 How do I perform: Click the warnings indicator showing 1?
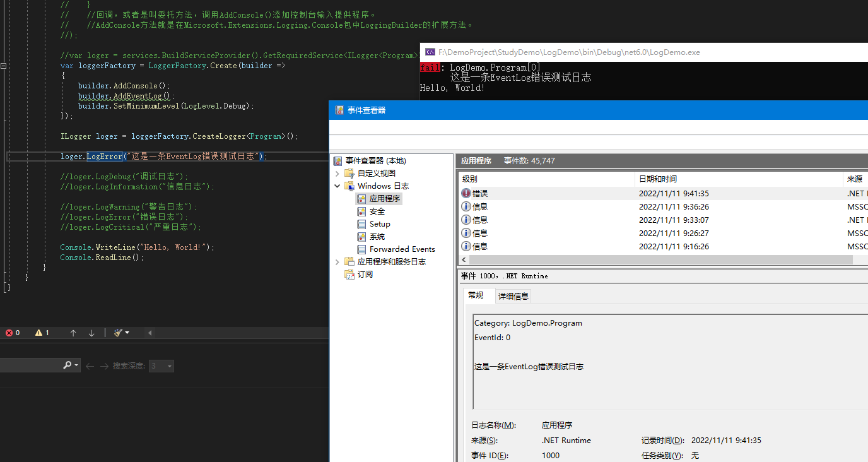pyautogui.click(x=39, y=333)
